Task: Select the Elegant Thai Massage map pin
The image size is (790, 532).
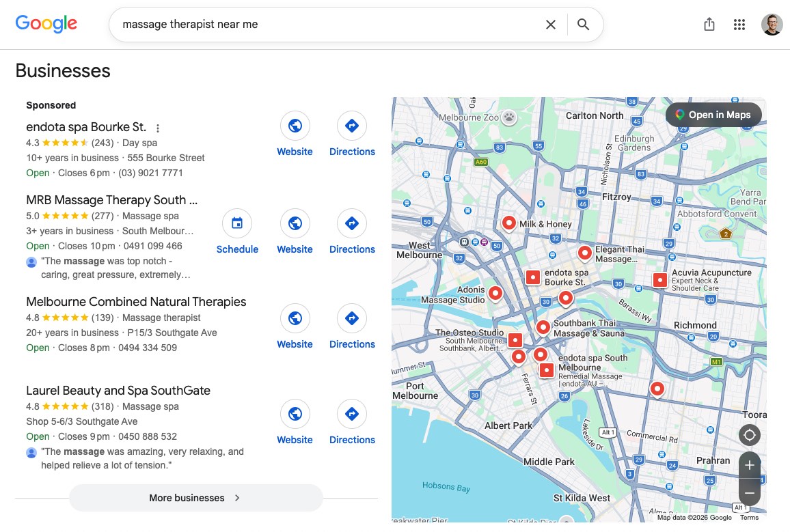Action: pyautogui.click(x=584, y=252)
